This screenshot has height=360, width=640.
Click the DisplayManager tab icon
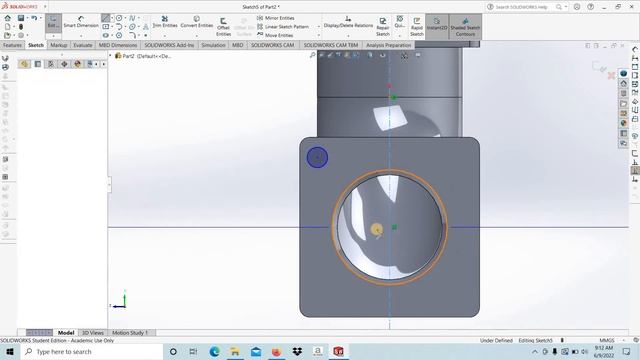pos(78,64)
